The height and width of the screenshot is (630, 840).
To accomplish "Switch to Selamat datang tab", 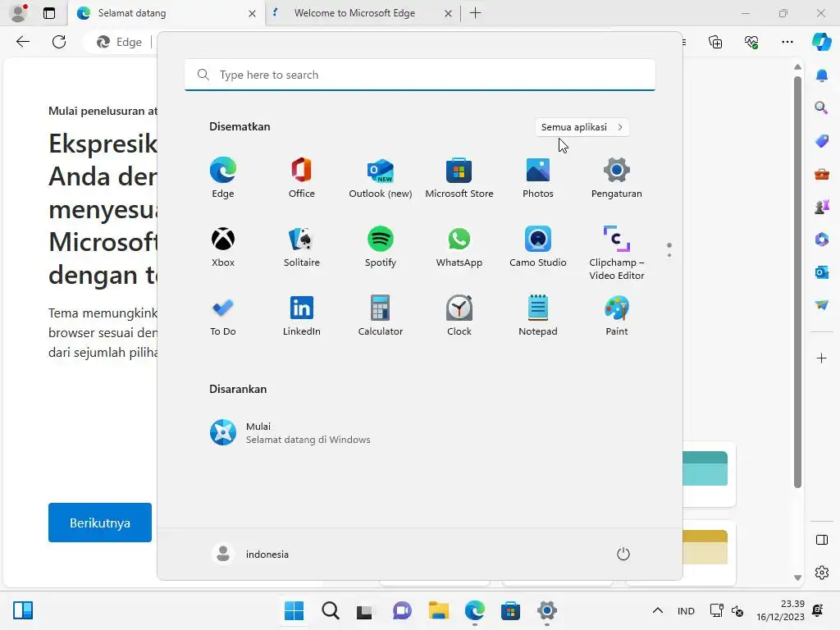I will coord(166,13).
